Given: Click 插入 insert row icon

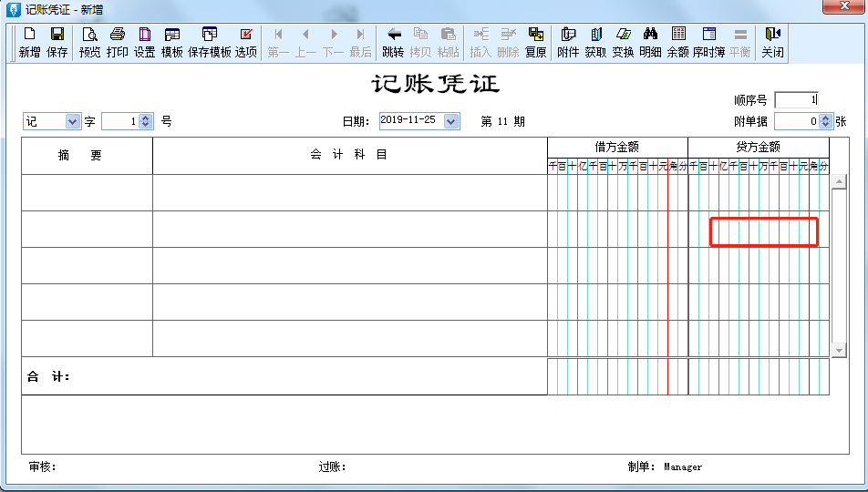Looking at the screenshot, I should tap(480, 42).
